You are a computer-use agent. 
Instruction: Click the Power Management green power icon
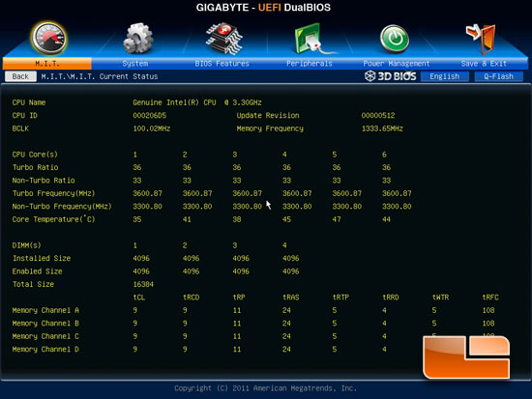pos(395,39)
